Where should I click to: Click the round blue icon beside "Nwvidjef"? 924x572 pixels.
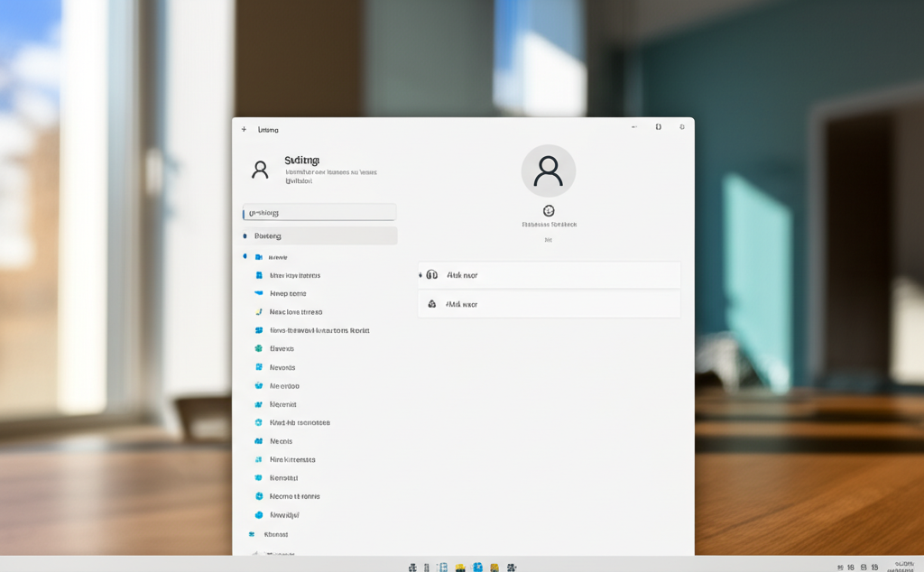(x=259, y=515)
